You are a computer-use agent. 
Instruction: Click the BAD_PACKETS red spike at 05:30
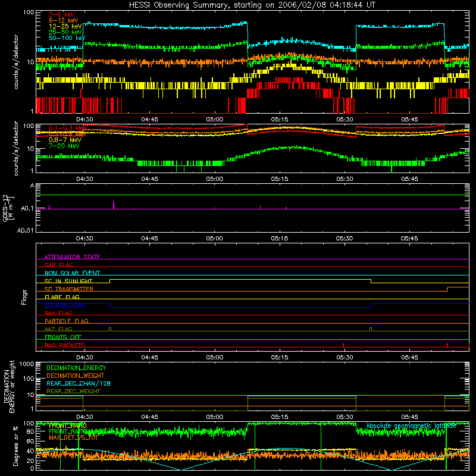pyautogui.click(x=343, y=345)
